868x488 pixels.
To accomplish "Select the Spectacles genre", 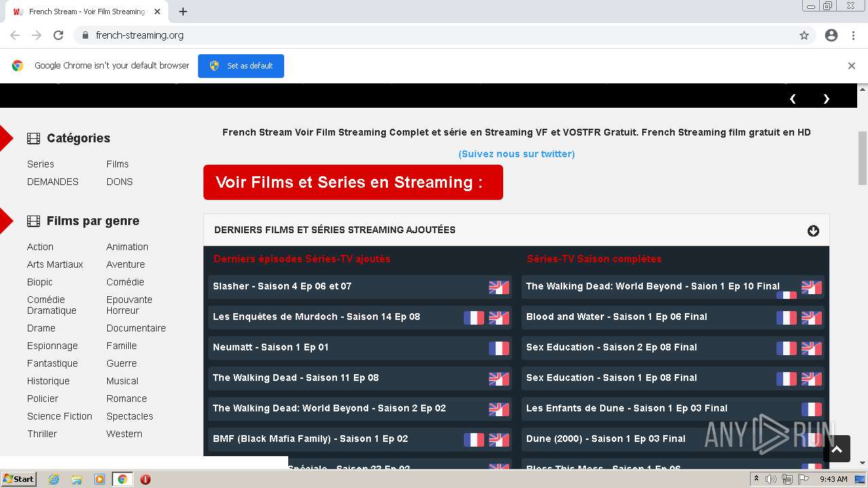I will (130, 416).
